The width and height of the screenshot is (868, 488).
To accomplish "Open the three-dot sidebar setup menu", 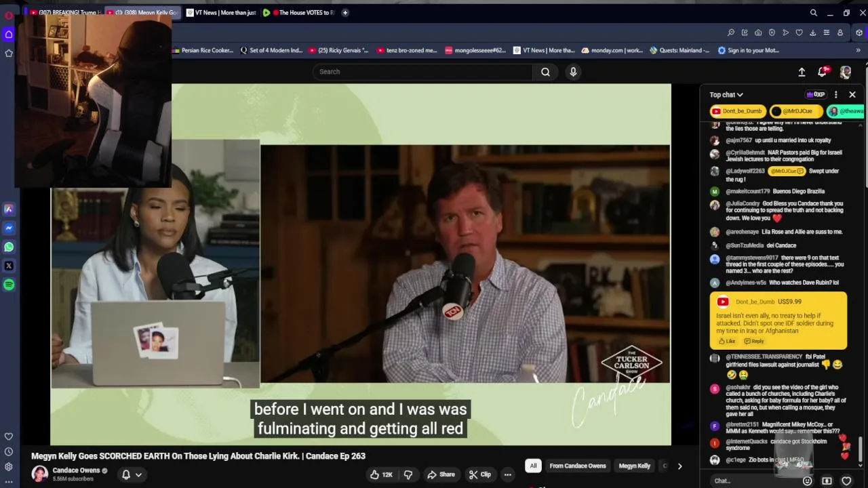I will point(9,482).
